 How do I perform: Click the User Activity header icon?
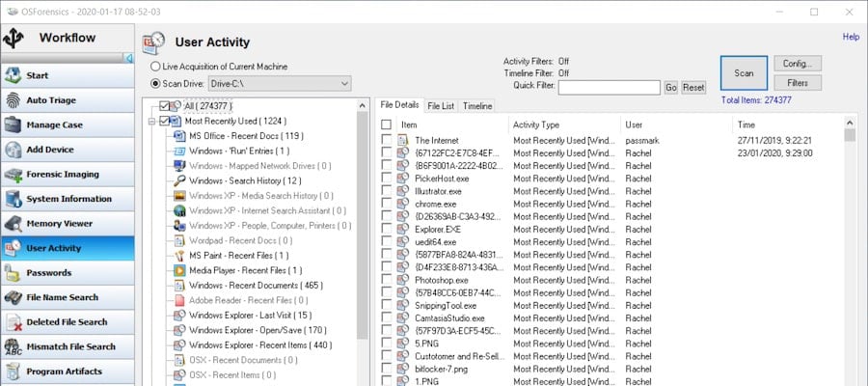pyautogui.click(x=154, y=42)
